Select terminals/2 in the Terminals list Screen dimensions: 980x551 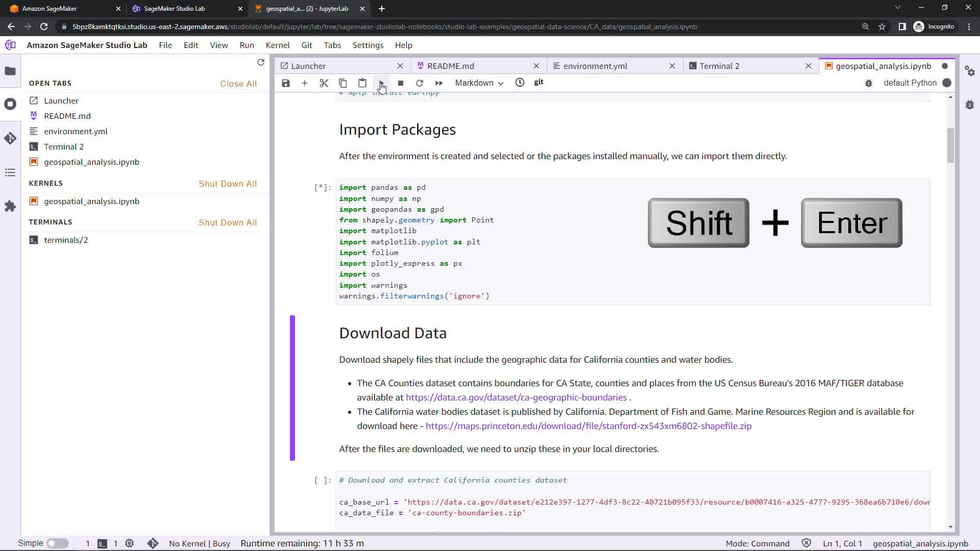click(66, 240)
